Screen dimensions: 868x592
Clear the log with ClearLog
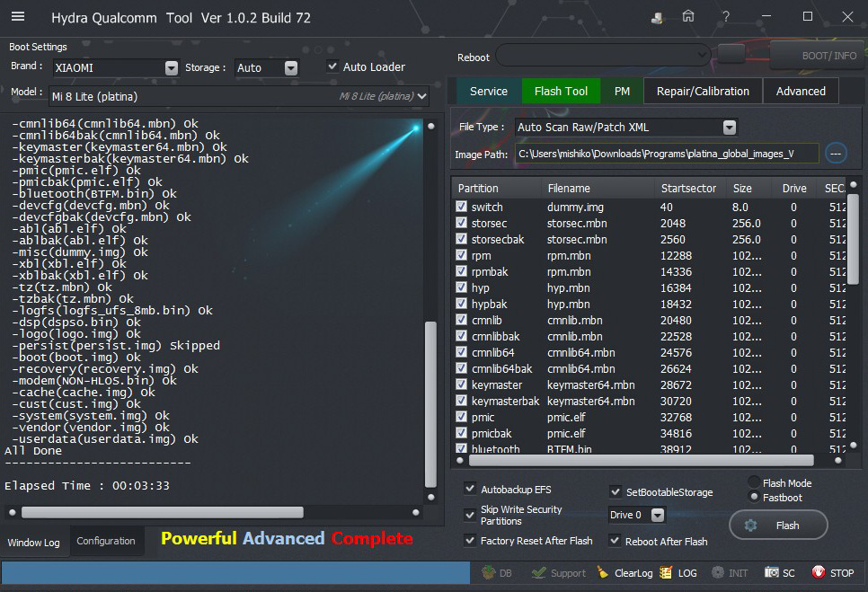pyautogui.click(x=625, y=573)
